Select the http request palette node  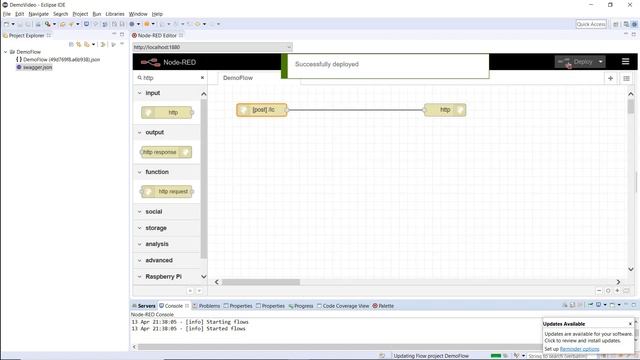(167, 191)
